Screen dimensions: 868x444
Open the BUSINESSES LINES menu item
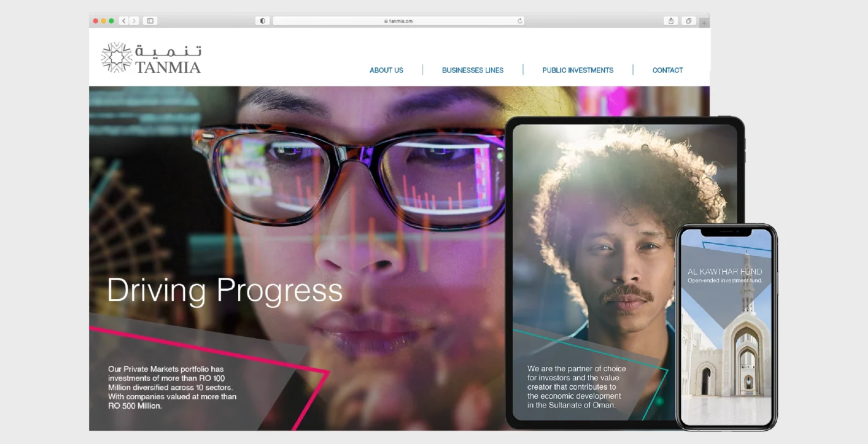[x=472, y=70]
